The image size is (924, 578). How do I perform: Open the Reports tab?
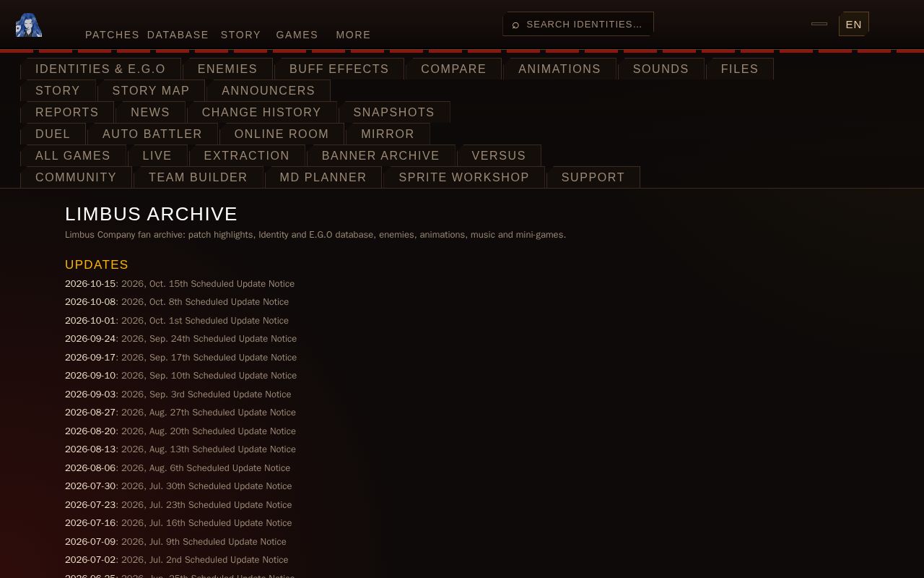click(67, 112)
